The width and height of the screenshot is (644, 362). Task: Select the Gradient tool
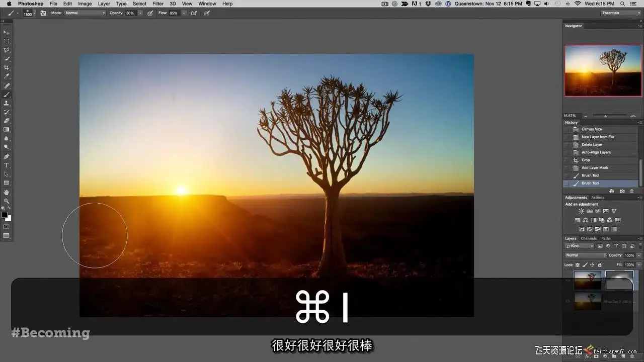pyautogui.click(x=7, y=130)
